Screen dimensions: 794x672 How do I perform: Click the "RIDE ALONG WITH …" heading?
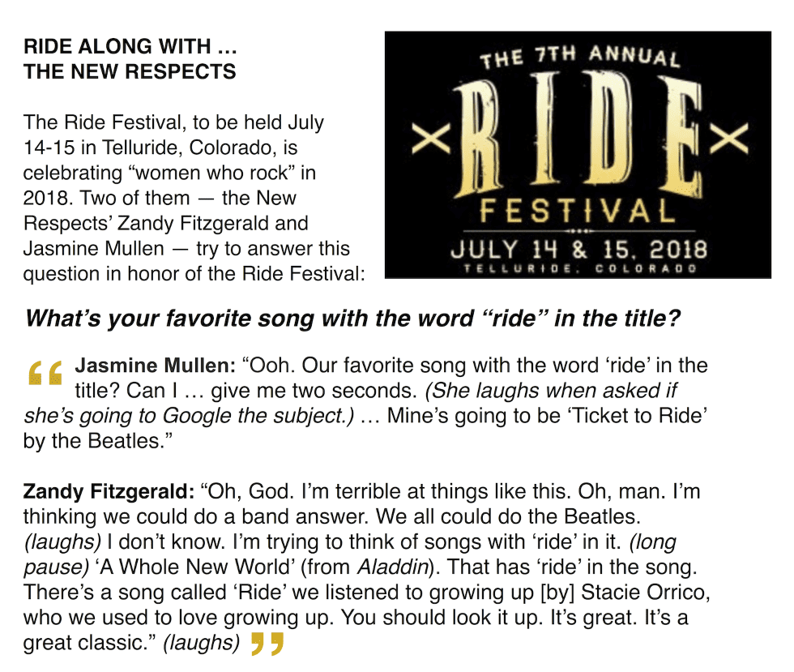click(x=130, y=47)
